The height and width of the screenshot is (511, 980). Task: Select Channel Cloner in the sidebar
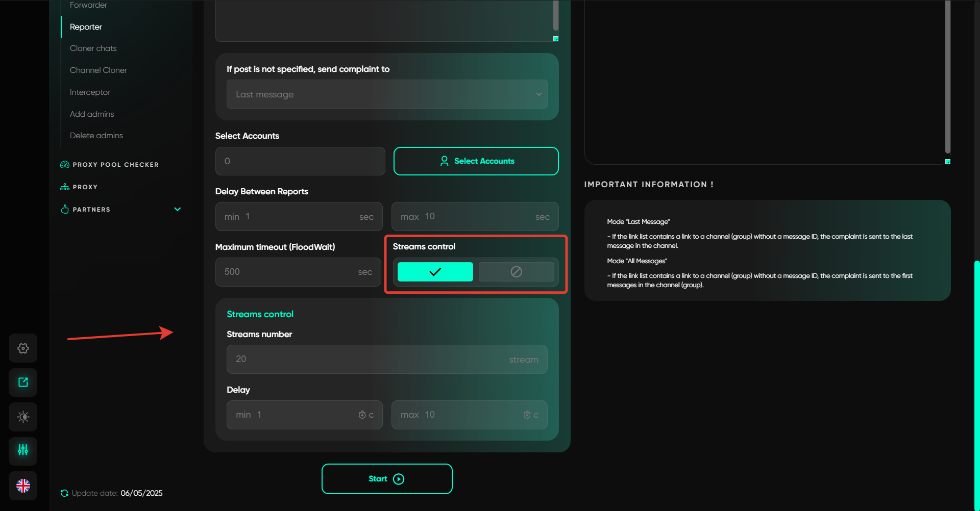[99, 70]
